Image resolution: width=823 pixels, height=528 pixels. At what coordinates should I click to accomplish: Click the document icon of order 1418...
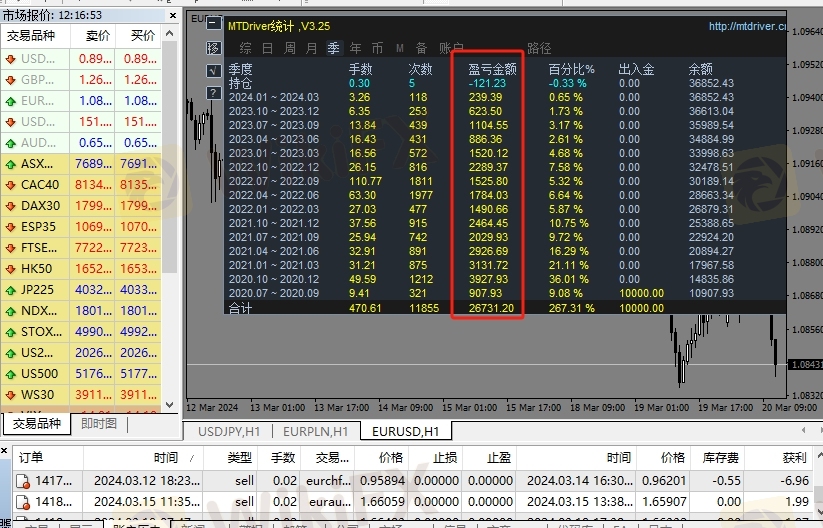coord(23,502)
